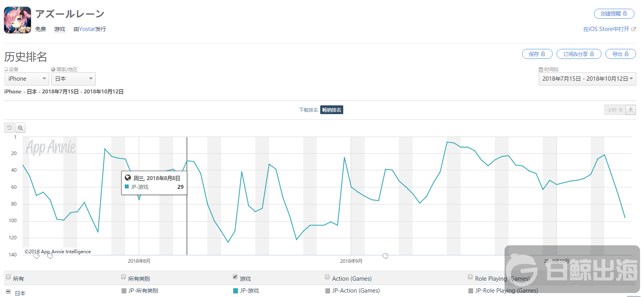The image size is (644, 297).
Task: Collapse the 日本 row expander
Action: tap(8, 292)
